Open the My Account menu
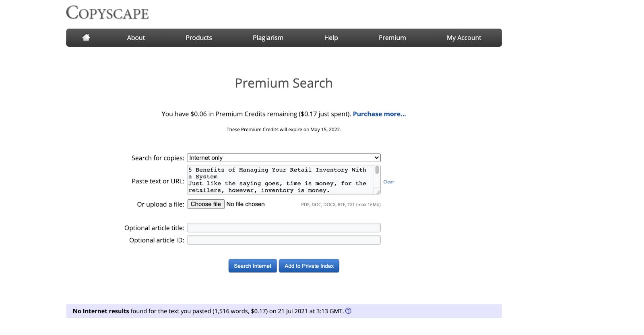 [x=464, y=37]
